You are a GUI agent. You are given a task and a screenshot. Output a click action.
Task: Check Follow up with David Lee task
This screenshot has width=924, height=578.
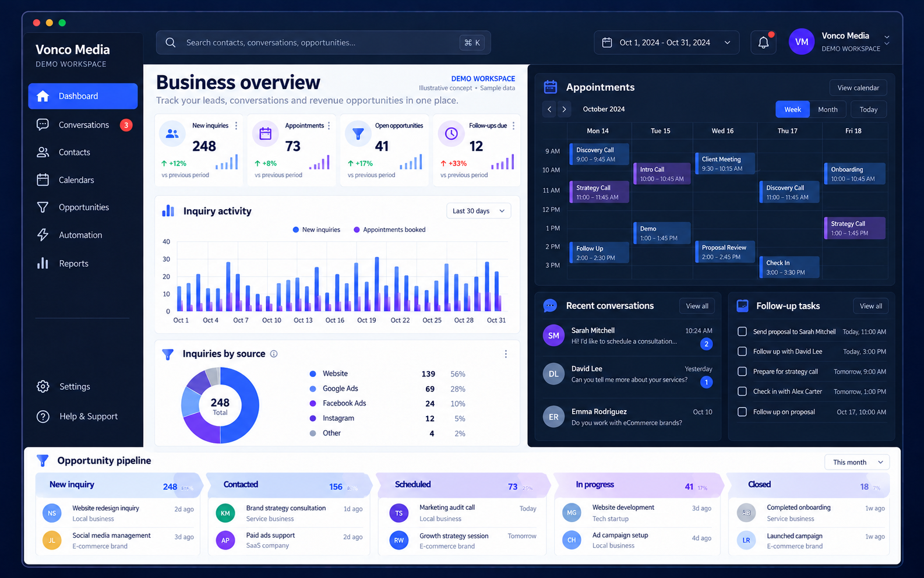[742, 351]
